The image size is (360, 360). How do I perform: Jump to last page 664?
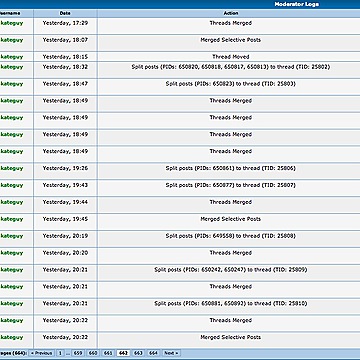click(x=153, y=353)
